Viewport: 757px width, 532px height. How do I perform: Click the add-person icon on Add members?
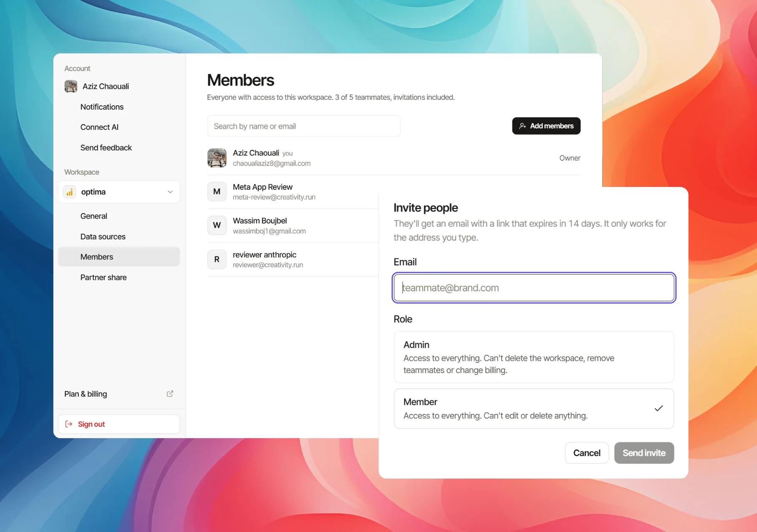[522, 126]
